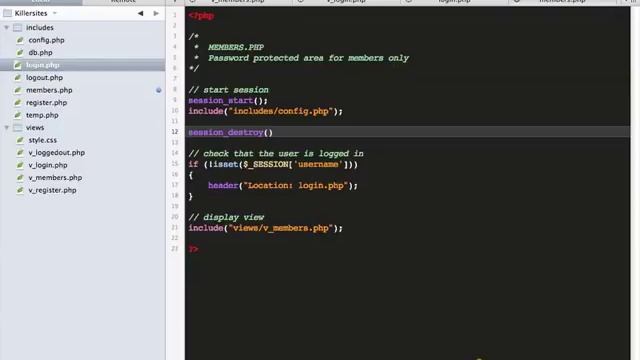
Task: Click the if (!isset($_SESSION['username'])) line
Action: tap(273, 164)
